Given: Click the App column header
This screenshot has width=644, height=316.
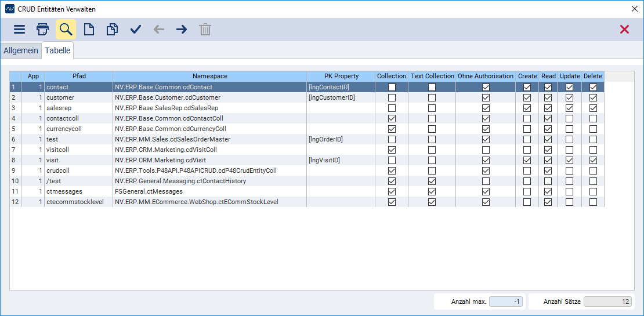Looking at the screenshot, I should 33,77.
